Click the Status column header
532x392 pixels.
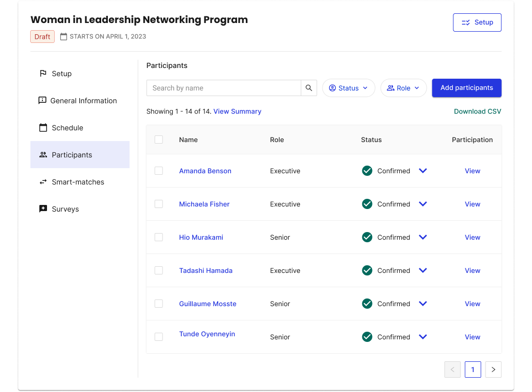pyautogui.click(x=371, y=140)
